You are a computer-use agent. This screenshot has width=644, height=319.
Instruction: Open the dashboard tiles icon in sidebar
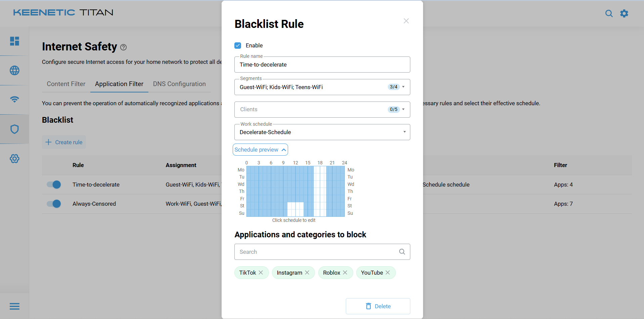pos(14,41)
